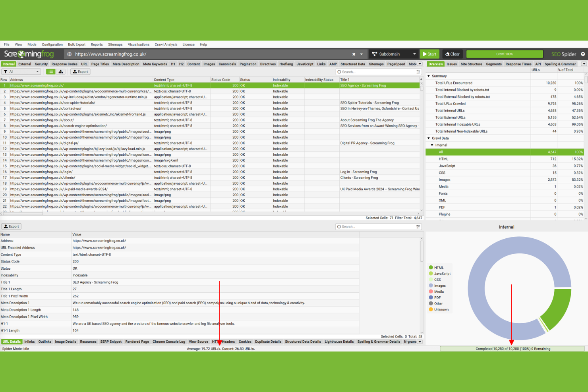Select the Images row under Crawl Data
This screenshot has height=392, width=588.
click(505, 180)
